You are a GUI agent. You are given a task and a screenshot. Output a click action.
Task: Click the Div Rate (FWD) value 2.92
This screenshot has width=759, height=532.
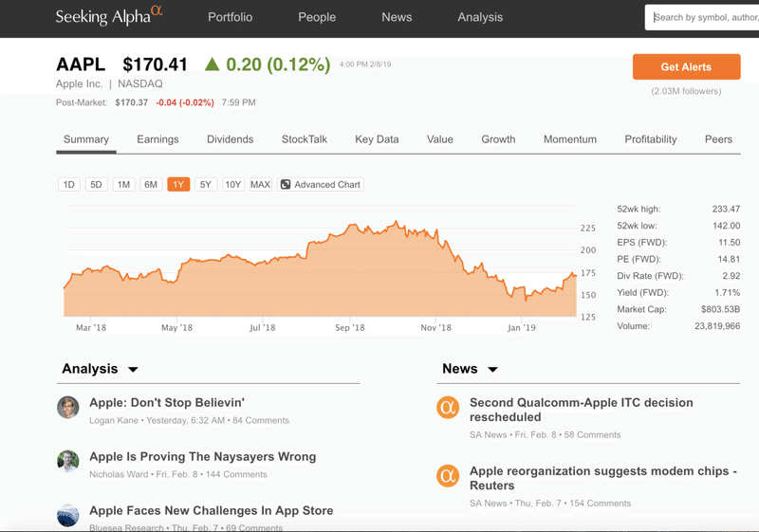coord(731,276)
